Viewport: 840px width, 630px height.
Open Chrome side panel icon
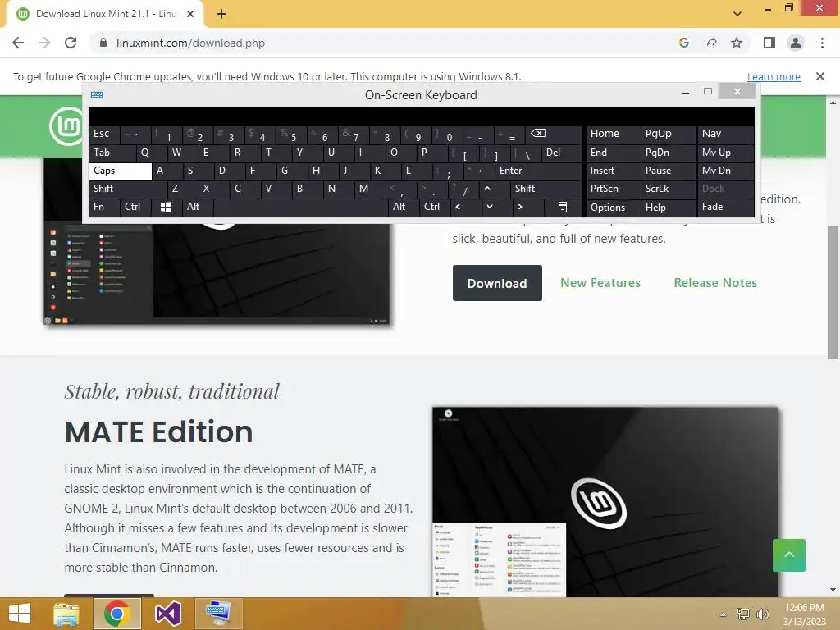point(769,43)
